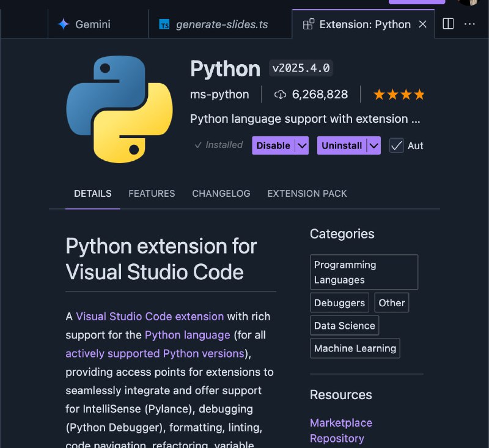This screenshot has width=489, height=448.
Task: Open the Uninstall dropdown arrow
Action: [374, 145]
